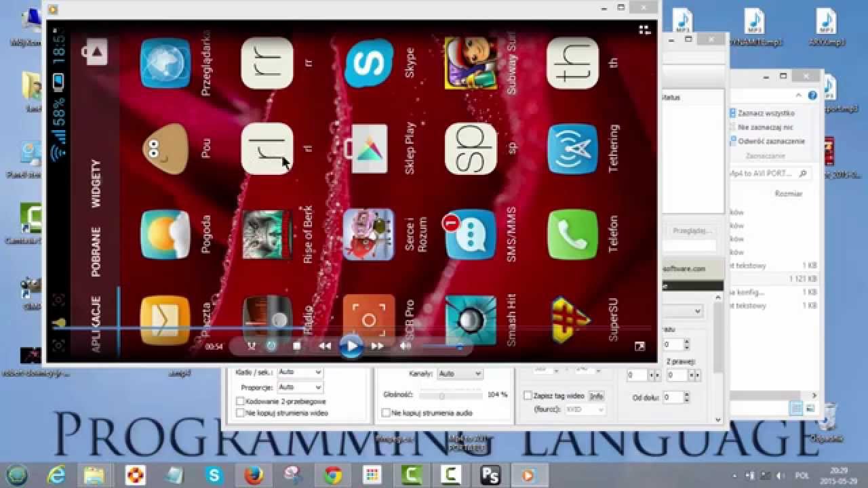Viewport: 868px width, 488px height.
Task: Click the Od dołu value field
Action: pyautogui.click(x=674, y=397)
